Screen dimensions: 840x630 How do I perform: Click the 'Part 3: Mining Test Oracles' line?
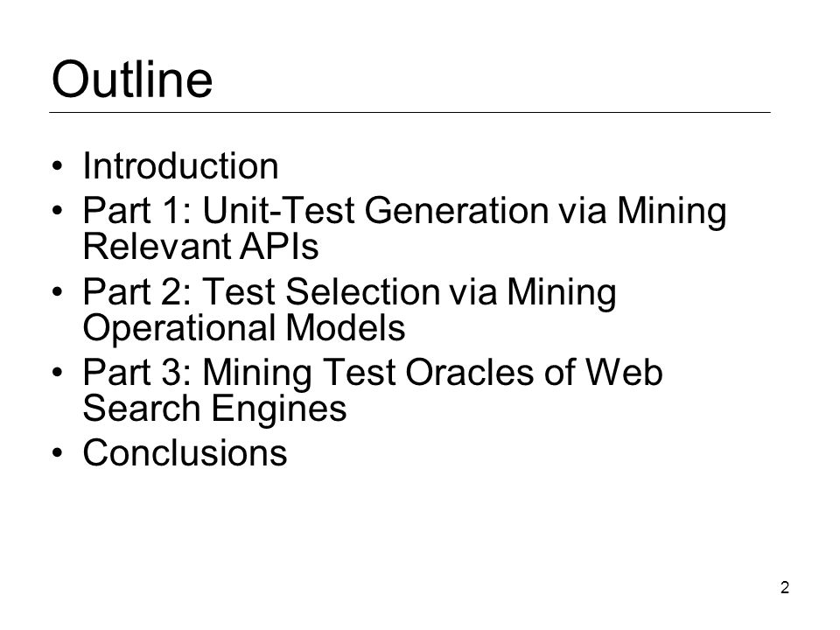click(373, 372)
